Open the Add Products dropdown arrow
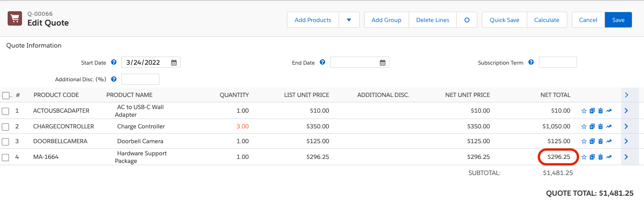 (x=349, y=20)
